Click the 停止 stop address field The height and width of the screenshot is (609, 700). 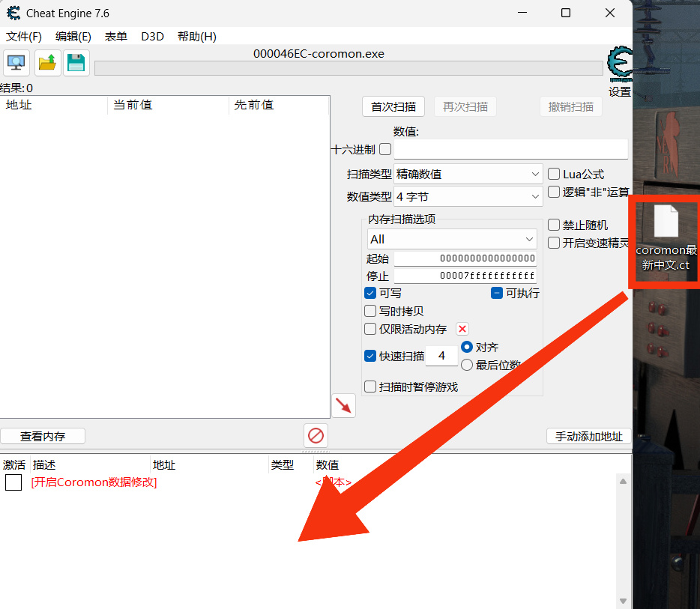[465, 275]
